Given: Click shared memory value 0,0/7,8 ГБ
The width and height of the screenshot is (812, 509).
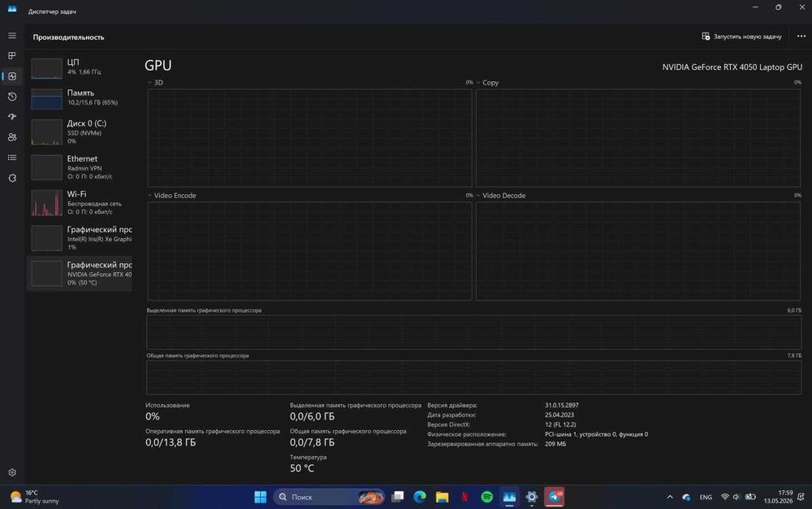Looking at the screenshot, I should [313, 442].
